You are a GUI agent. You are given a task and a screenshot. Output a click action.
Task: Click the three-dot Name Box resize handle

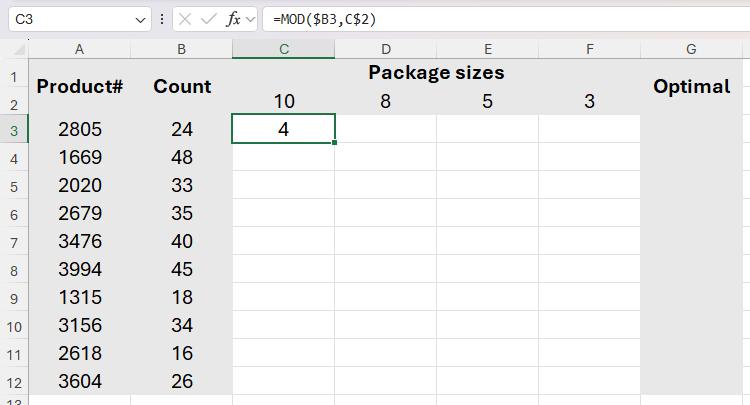pos(162,19)
